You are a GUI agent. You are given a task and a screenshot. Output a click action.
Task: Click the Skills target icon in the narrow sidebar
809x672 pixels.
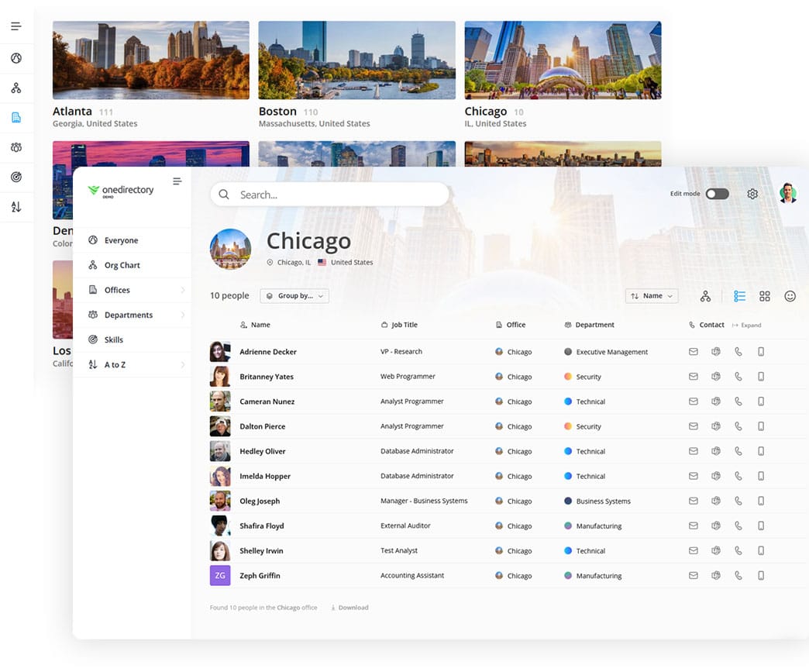(x=16, y=177)
